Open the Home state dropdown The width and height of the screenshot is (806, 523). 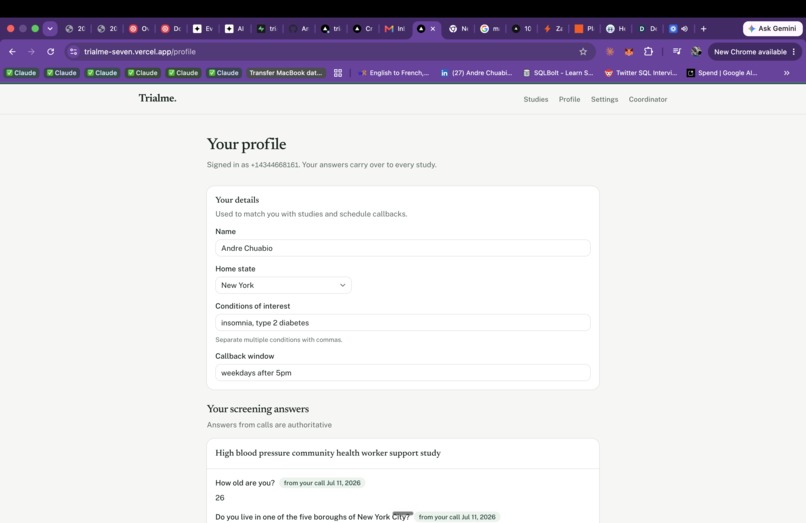coord(283,285)
